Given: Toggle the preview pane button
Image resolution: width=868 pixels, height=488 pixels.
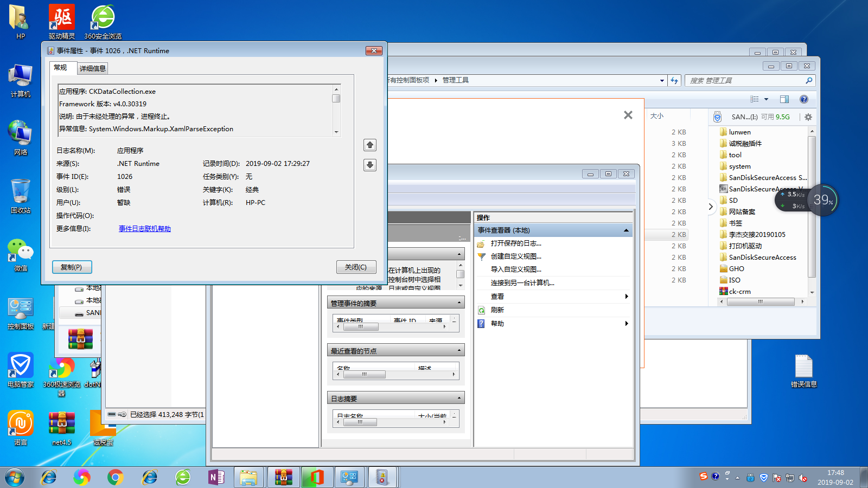Looking at the screenshot, I should click(784, 99).
